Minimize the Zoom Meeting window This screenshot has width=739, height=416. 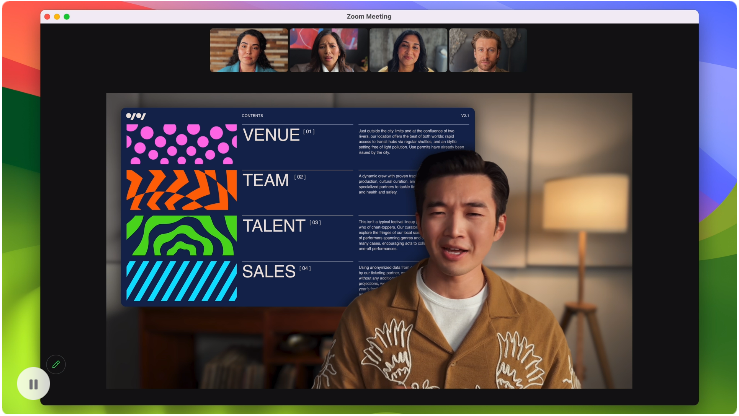pos(57,16)
